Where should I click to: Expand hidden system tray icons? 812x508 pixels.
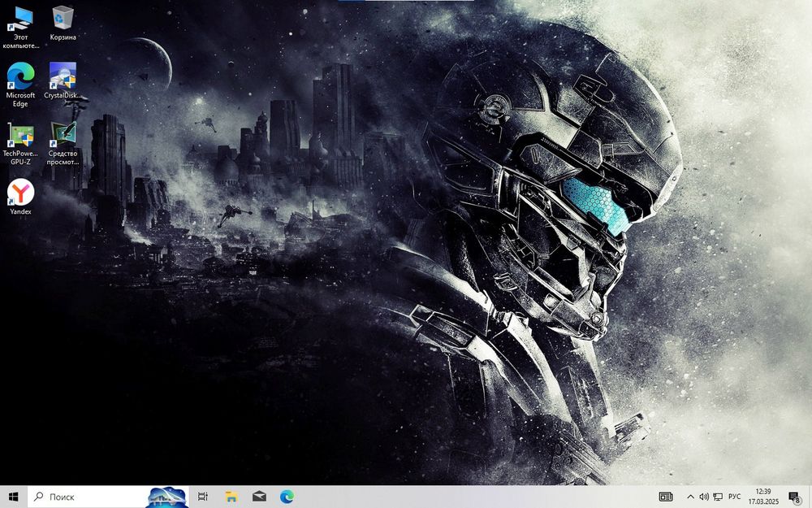690,497
